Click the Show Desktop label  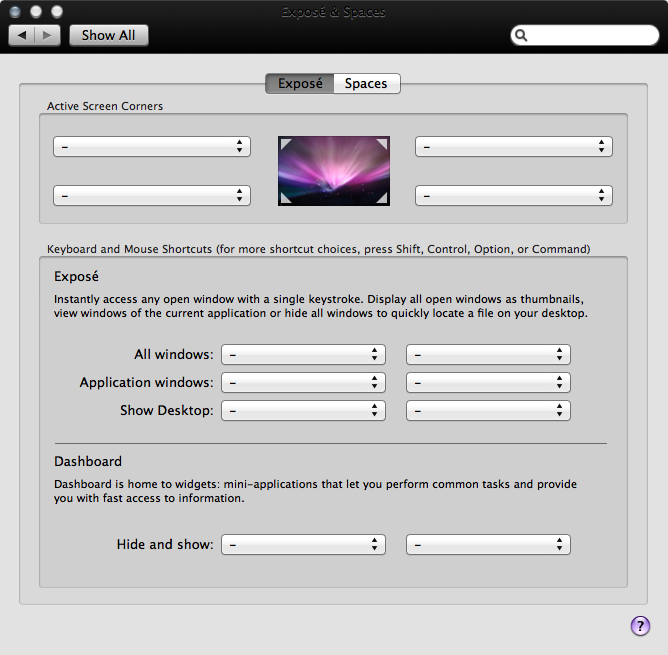pyautogui.click(x=167, y=410)
